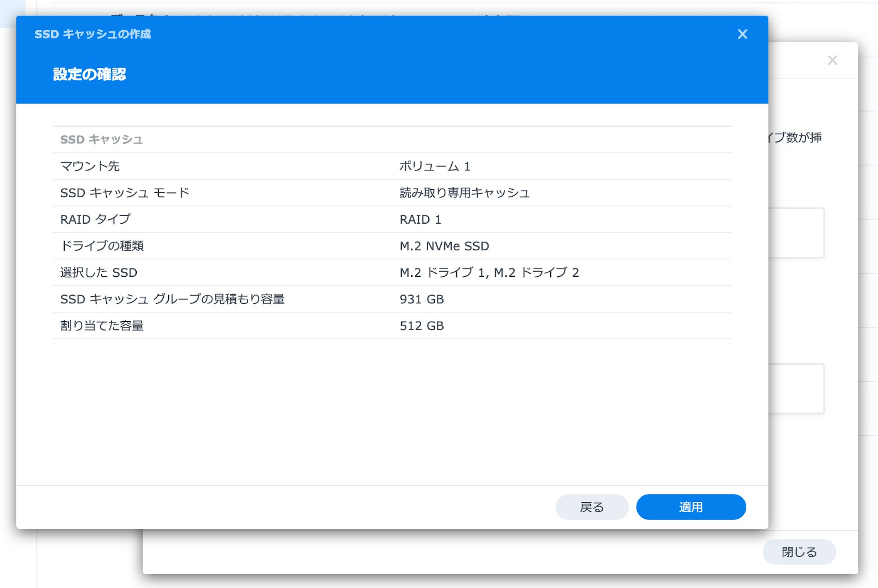Click the 読み取り専用キャッシュ value text
Image resolution: width=878 pixels, height=588 pixels.
[x=464, y=192]
